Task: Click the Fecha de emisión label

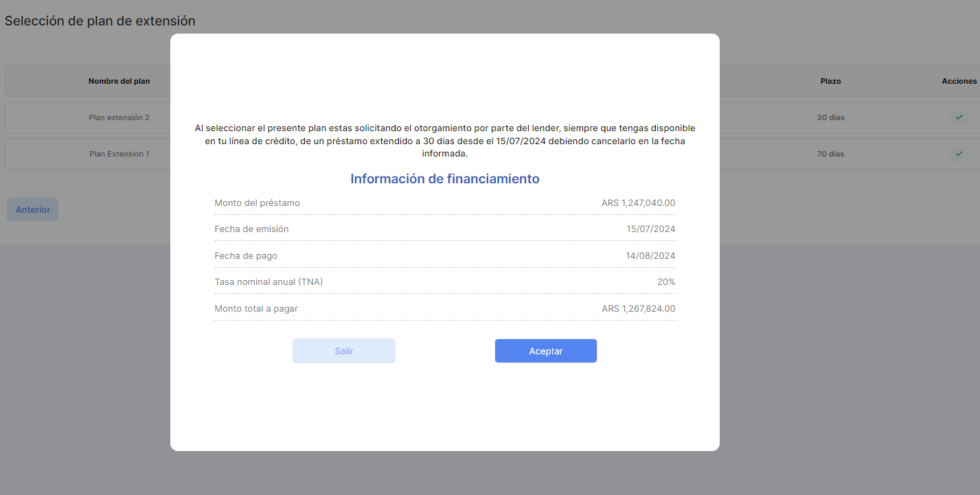Action: tap(251, 229)
